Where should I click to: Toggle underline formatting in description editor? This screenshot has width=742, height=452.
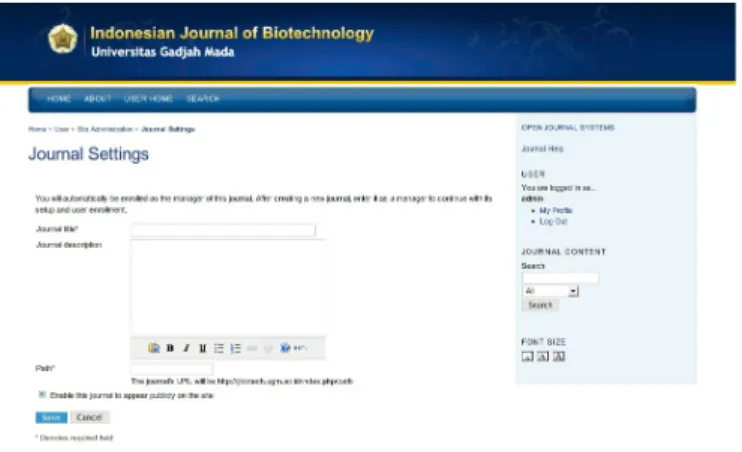pyautogui.click(x=203, y=348)
